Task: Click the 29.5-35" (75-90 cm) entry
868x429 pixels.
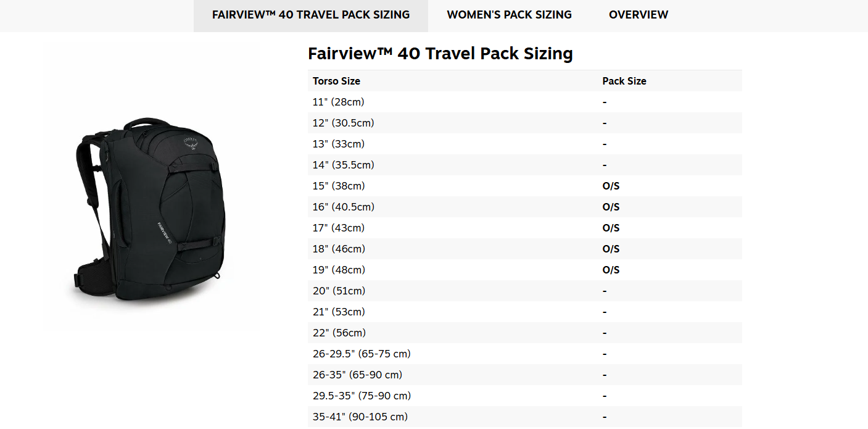Action: 362,396
